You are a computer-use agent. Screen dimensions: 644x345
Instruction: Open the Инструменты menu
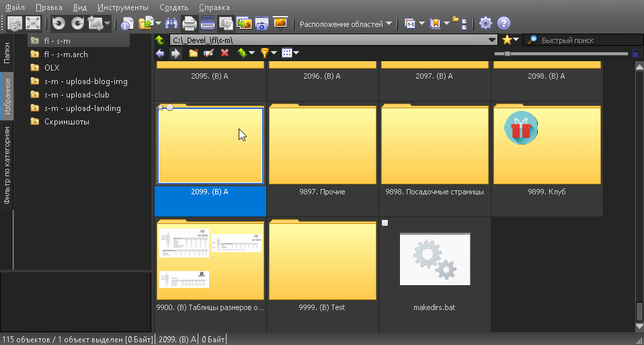tap(122, 7)
